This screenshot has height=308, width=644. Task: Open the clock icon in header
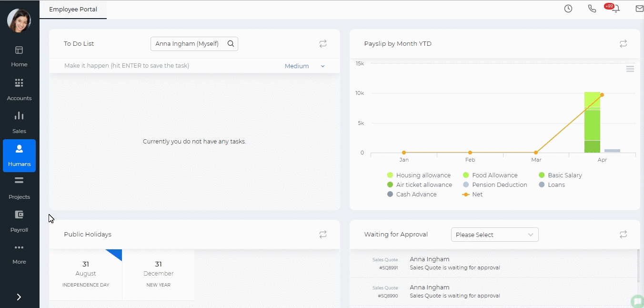[x=568, y=9]
